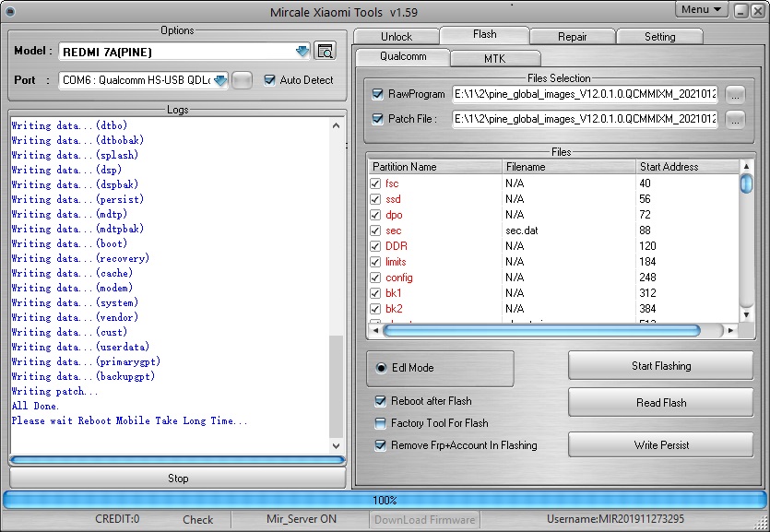The width and height of the screenshot is (770, 532).
Task: Click the logs scroll down arrow
Action: (337, 446)
